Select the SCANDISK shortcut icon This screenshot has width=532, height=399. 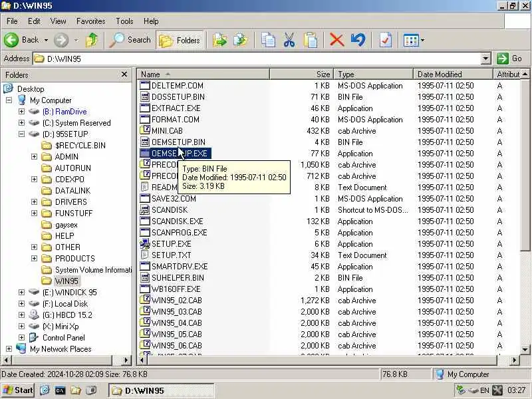tap(145, 209)
